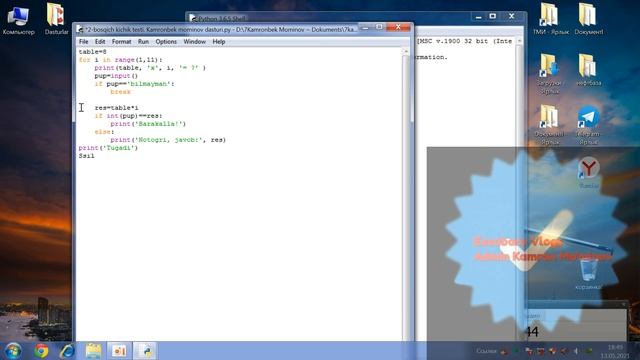640x360 pixels.
Task: Maximize the Python Shell window
Action: 493,16
